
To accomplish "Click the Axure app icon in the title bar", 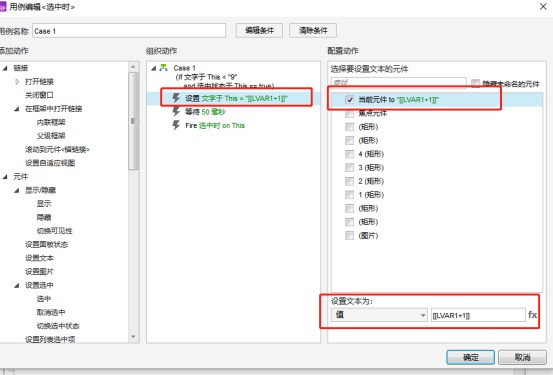I will click(3, 7).
